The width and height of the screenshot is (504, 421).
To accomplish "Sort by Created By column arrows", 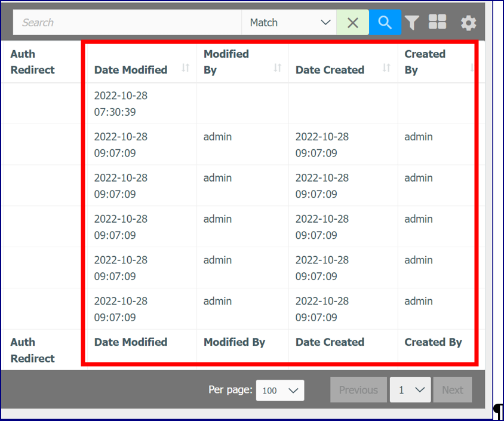I will [x=472, y=68].
